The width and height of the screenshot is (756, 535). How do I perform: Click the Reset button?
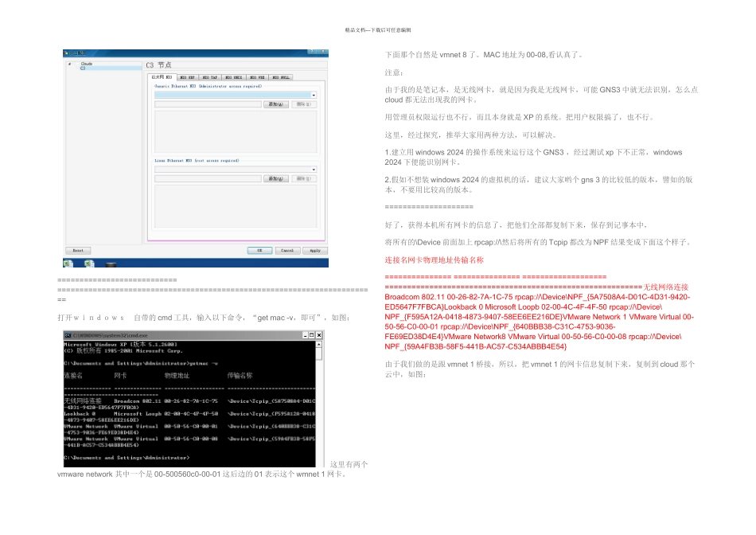tap(78, 250)
